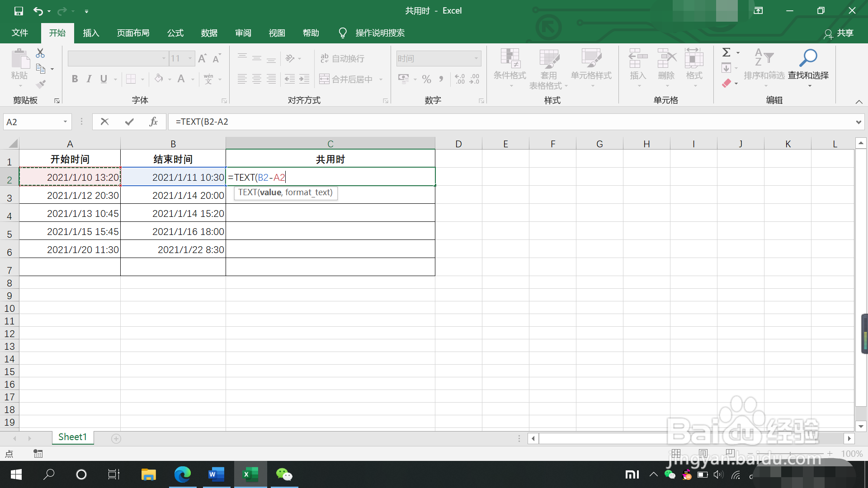This screenshot has width=868, height=488.
Task: Expand the formula bar chevron
Action: coord(858,122)
